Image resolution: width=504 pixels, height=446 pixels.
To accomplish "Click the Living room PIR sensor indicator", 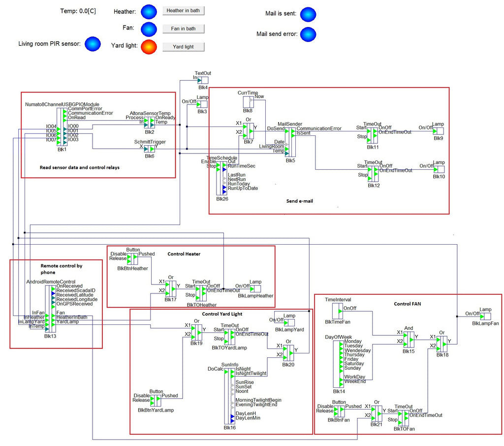I will [x=92, y=44].
